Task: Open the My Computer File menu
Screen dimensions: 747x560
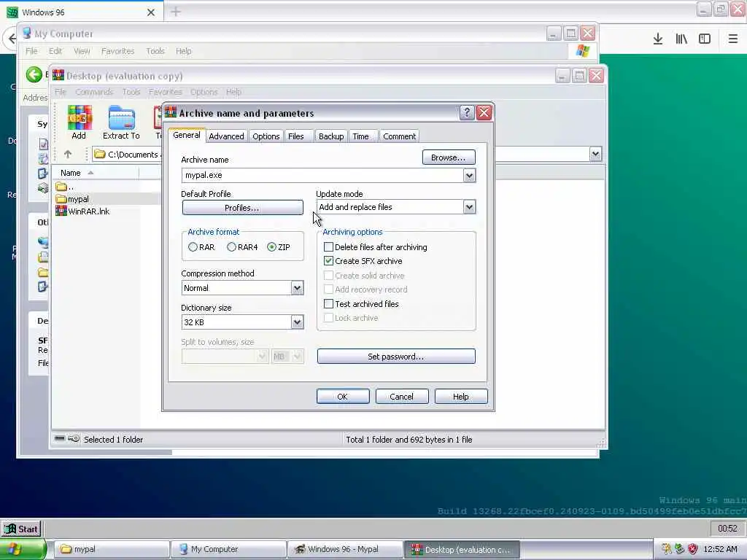Action: point(31,51)
